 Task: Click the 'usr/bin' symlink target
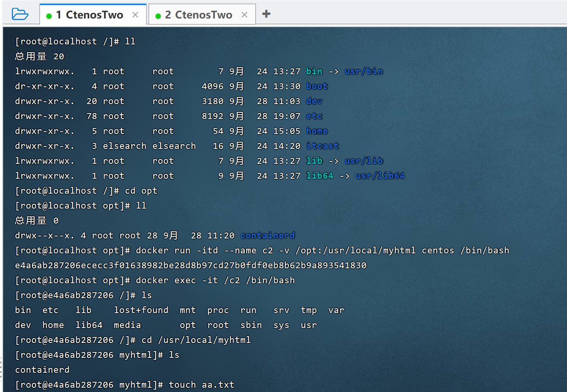tap(364, 71)
